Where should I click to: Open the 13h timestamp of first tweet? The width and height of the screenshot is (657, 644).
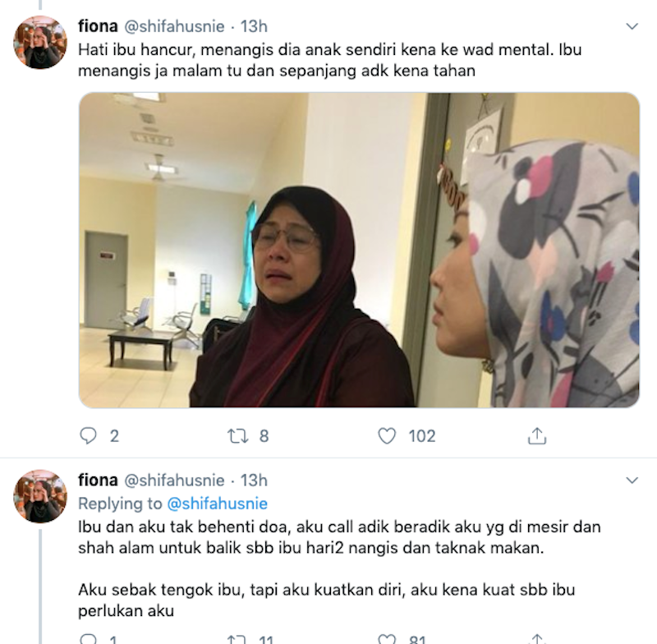(x=254, y=26)
